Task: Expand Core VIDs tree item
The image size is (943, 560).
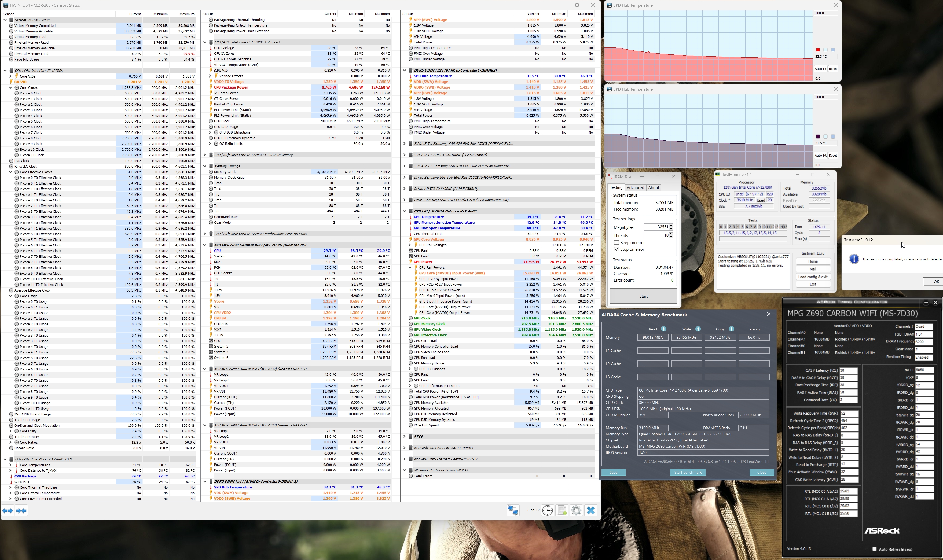Action: pyautogui.click(x=10, y=76)
